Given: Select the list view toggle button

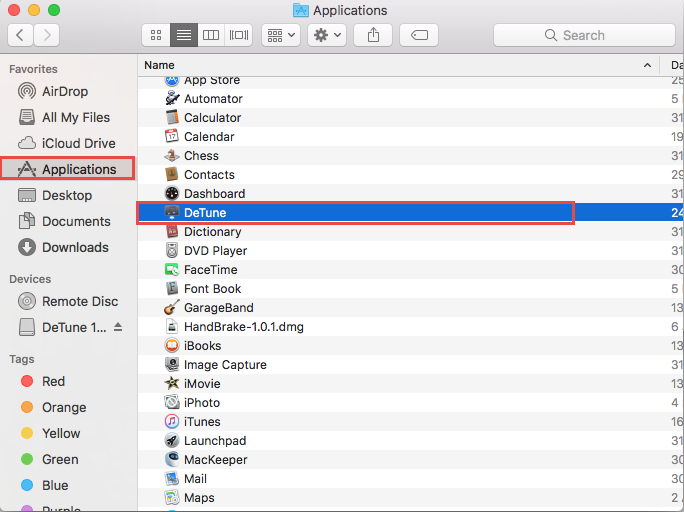Looking at the screenshot, I should [x=184, y=35].
